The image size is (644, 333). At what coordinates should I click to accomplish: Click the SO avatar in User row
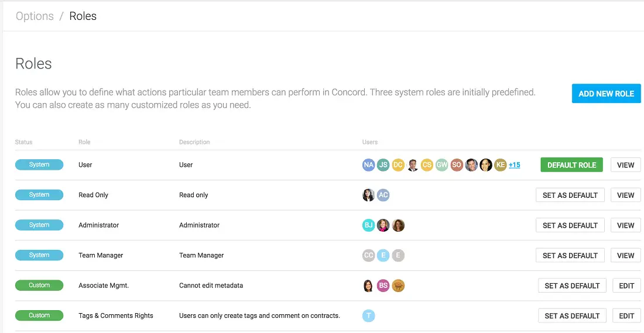(x=456, y=165)
